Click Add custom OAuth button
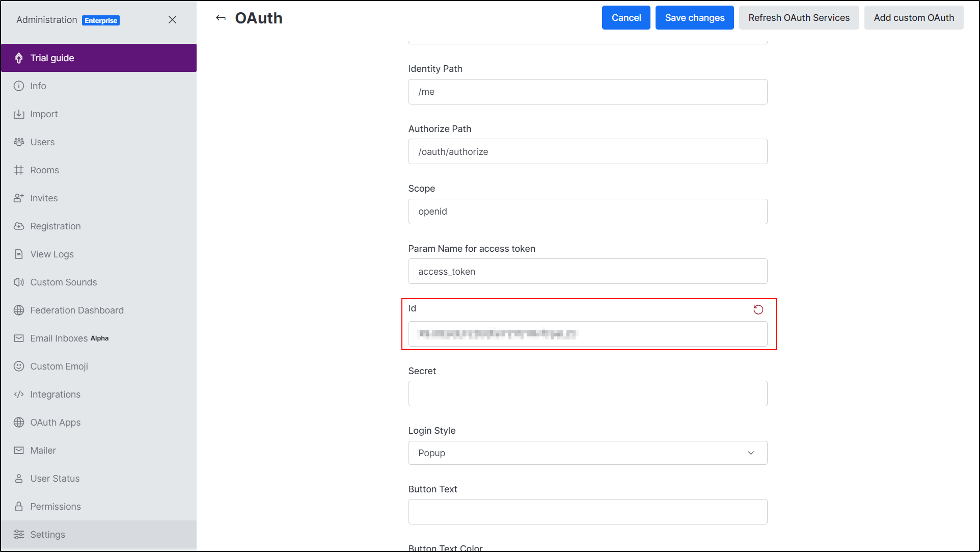Viewport: 980px width, 552px height. click(913, 18)
